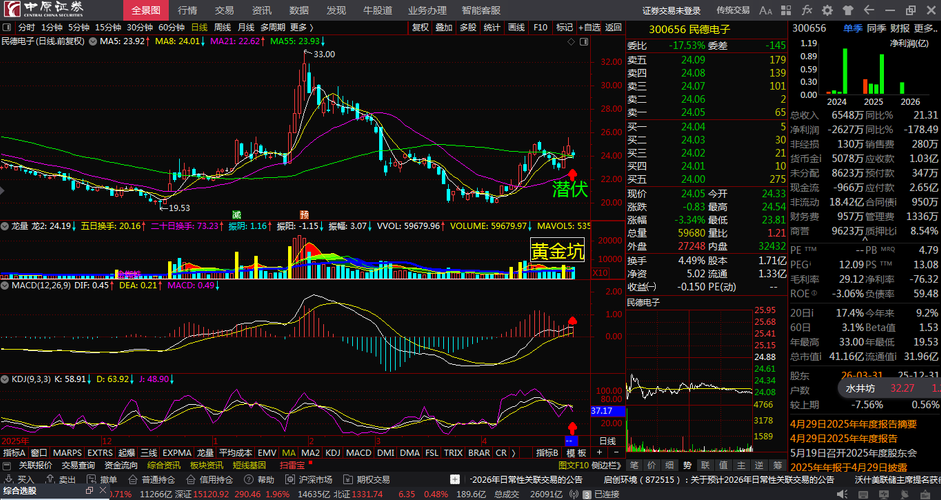
Task: Click the 已连接 connection status icon
Action: pyautogui.click(x=587, y=494)
